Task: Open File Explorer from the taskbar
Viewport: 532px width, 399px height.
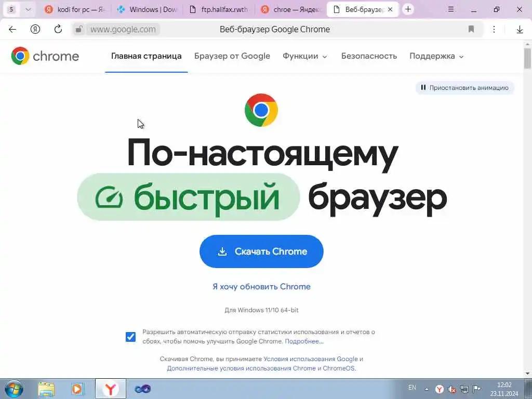Action: 46,389
